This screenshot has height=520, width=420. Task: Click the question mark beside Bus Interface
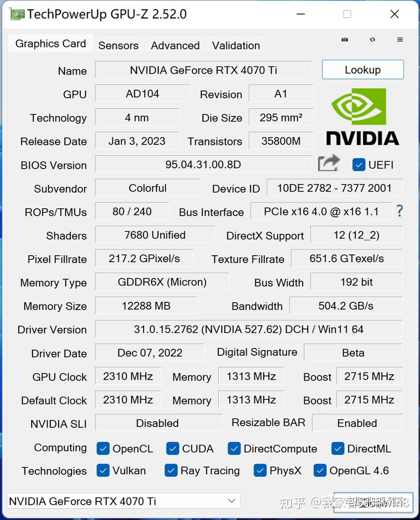(399, 211)
